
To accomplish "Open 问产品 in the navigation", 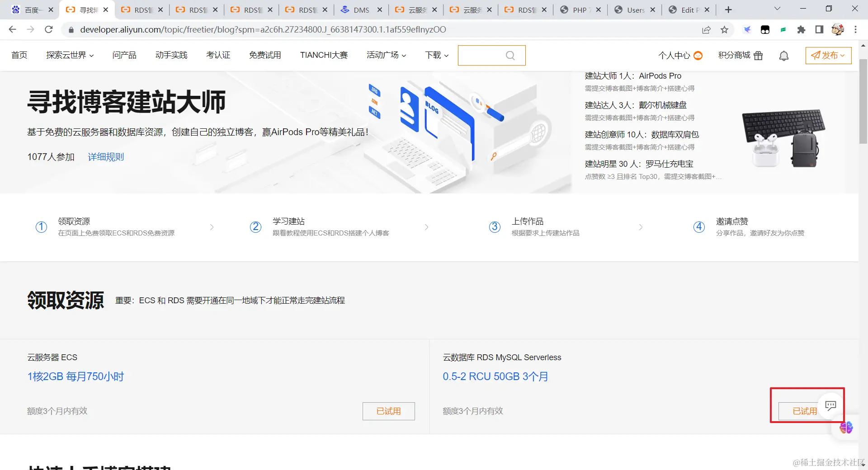I will [124, 55].
